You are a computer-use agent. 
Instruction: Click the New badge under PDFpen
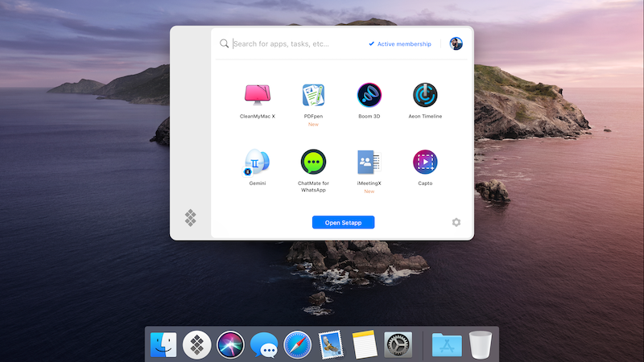click(x=313, y=125)
